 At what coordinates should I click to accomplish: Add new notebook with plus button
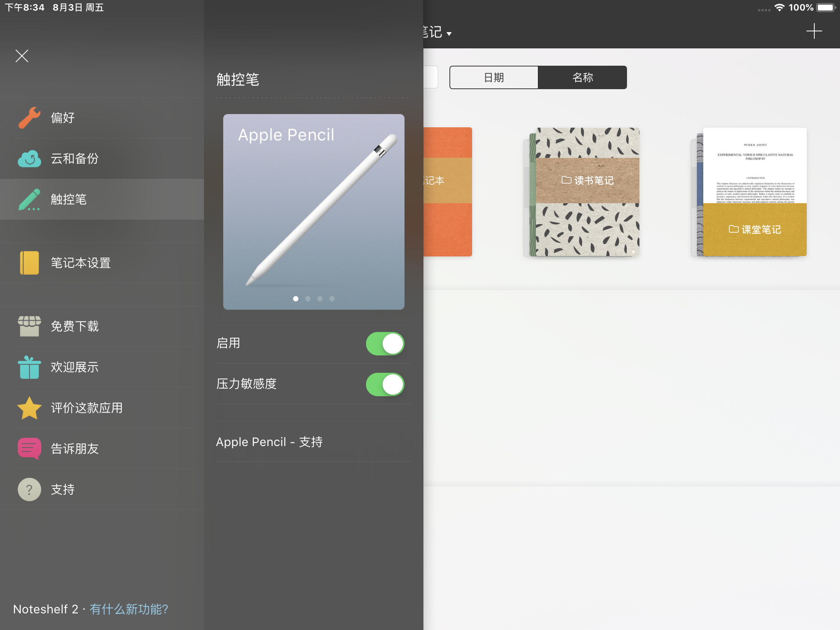click(x=814, y=31)
